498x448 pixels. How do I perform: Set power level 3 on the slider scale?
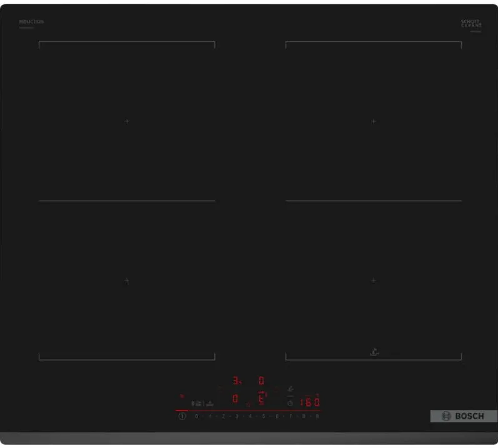[237, 416]
